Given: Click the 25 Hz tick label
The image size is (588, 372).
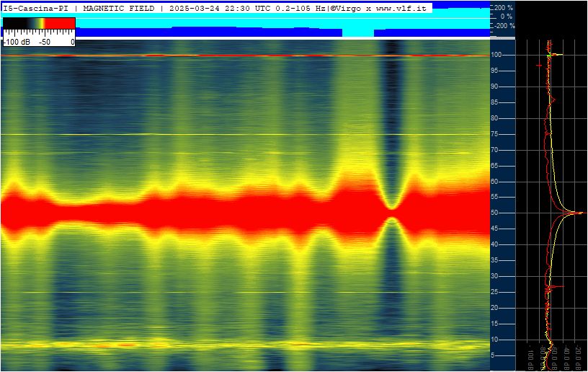Looking at the screenshot, I should pos(494,292).
